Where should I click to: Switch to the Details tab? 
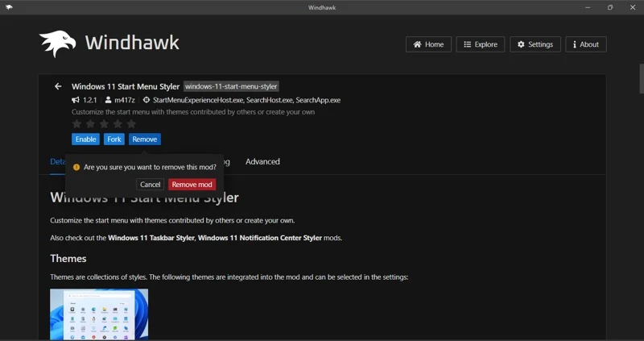(x=57, y=162)
